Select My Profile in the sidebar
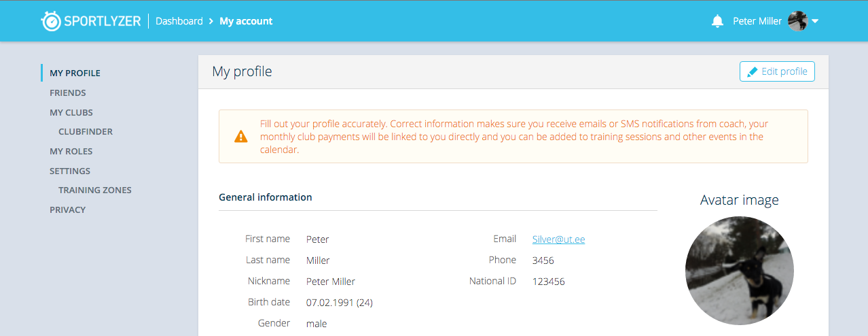 [75, 73]
